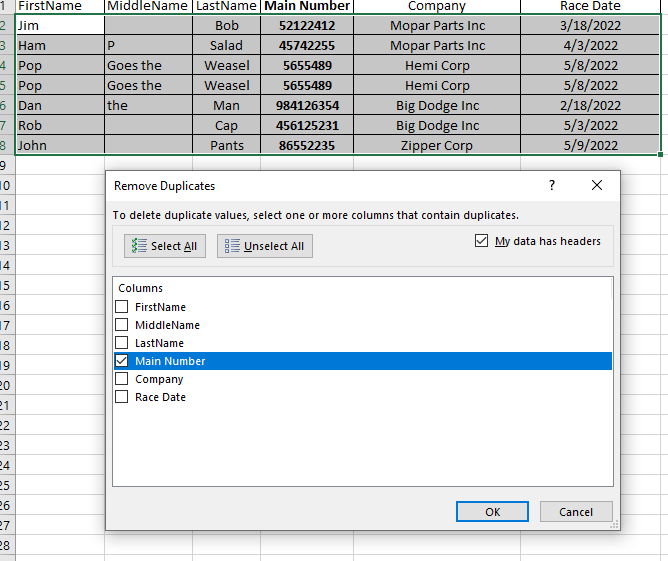This screenshot has width=668, height=561.
Task: Close the Remove Duplicates dialog
Action: point(597,186)
